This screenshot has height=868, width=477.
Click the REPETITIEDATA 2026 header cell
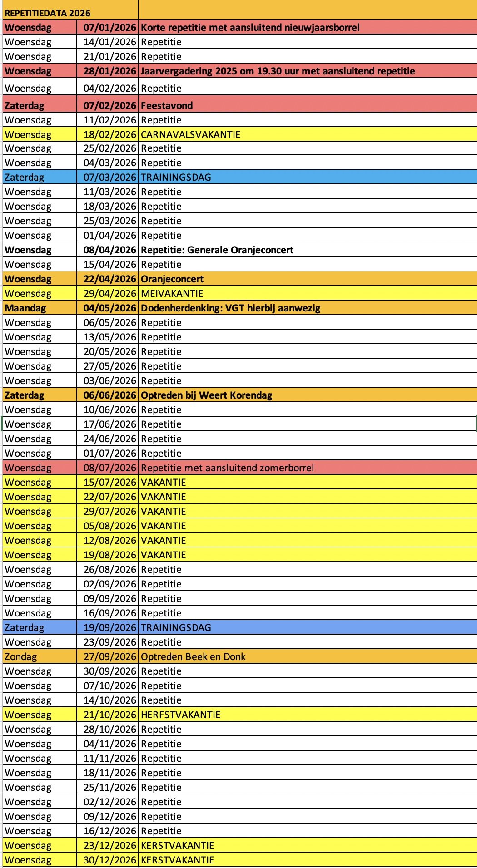click(x=47, y=13)
